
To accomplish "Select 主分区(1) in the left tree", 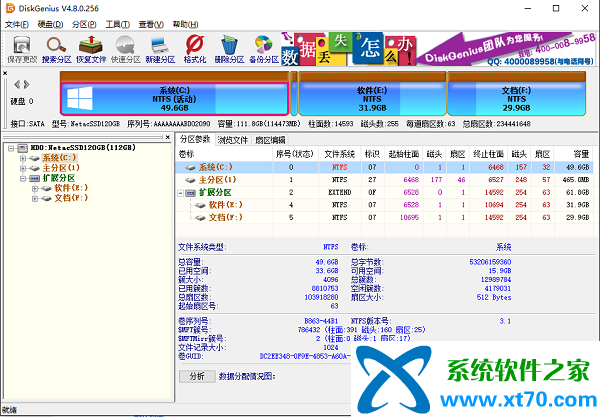I will 61,168.
